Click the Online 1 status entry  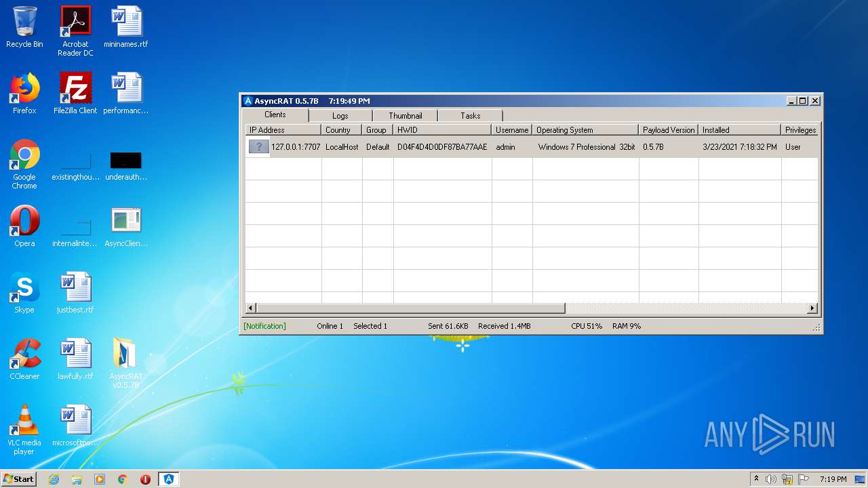(x=330, y=326)
